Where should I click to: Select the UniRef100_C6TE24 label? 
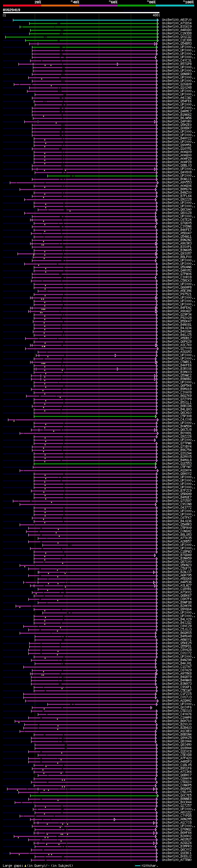pyautogui.click(x=177, y=220)
